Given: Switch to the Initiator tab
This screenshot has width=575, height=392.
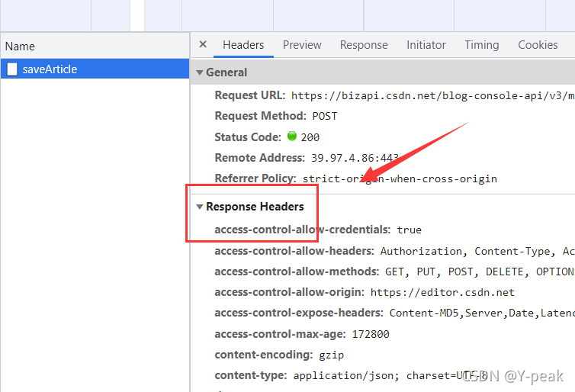Looking at the screenshot, I should [426, 45].
